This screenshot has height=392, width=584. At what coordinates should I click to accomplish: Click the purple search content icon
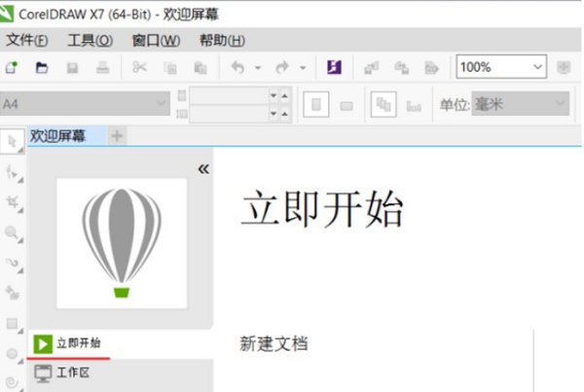pyautogui.click(x=334, y=67)
